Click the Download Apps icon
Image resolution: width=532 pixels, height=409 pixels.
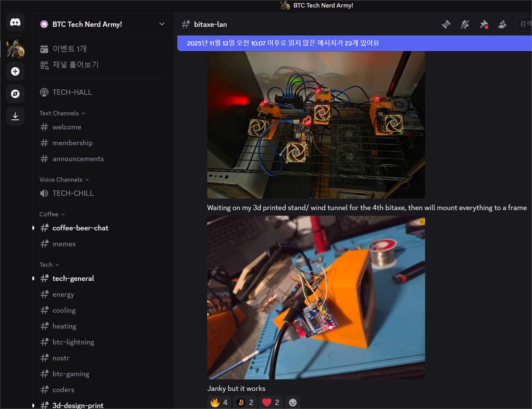pos(15,116)
